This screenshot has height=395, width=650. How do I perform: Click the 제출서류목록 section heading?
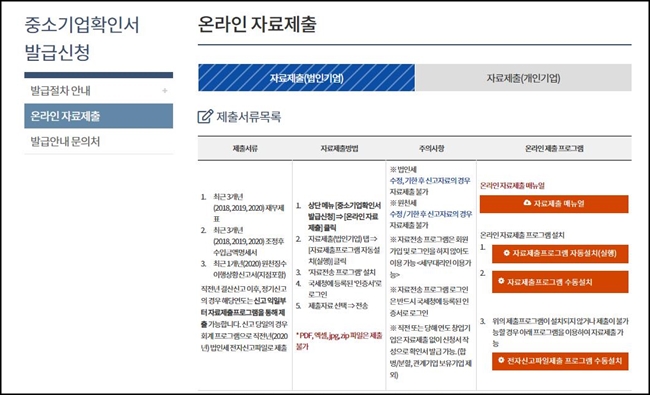click(249, 117)
